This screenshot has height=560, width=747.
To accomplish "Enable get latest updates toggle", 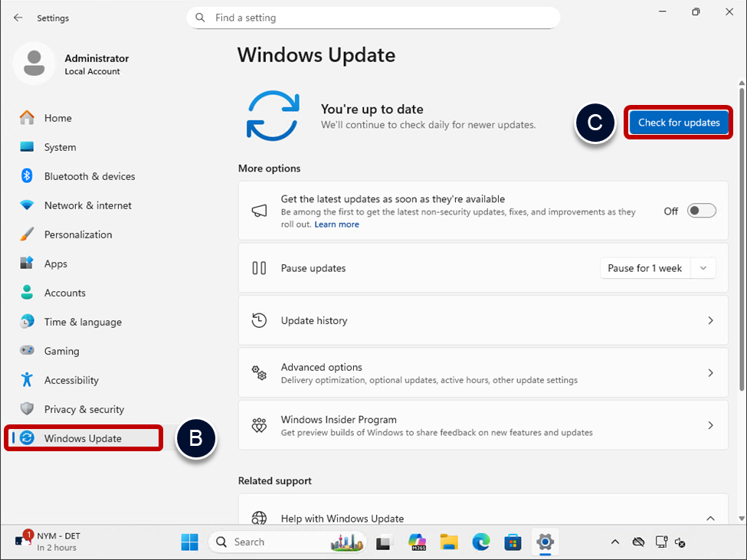I will pyautogui.click(x=701, y=211).
